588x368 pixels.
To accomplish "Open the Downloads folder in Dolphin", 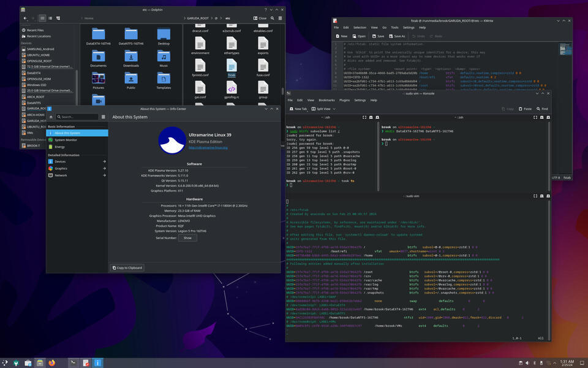I will click(x=131, y=59).
